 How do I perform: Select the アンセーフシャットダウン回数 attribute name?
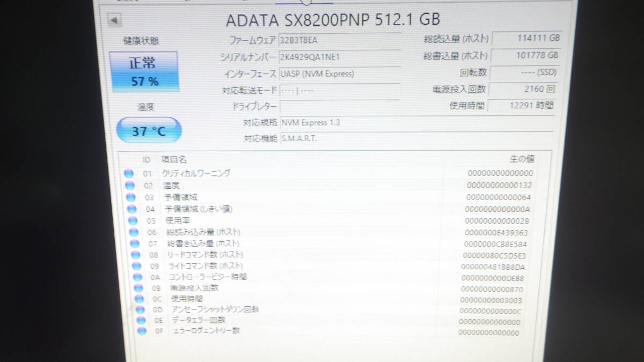pos(215,309)
